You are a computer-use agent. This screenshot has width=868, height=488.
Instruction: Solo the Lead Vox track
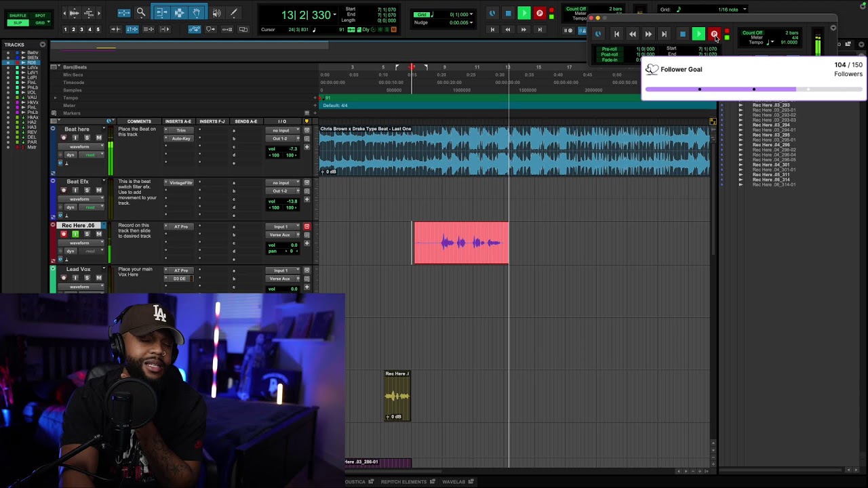point(87,278)
